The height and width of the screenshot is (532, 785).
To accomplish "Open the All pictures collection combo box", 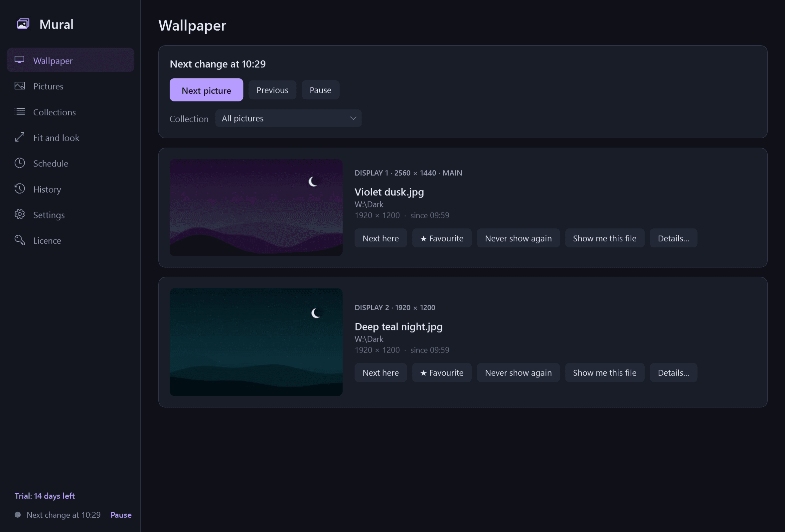I will pos(288,118).
